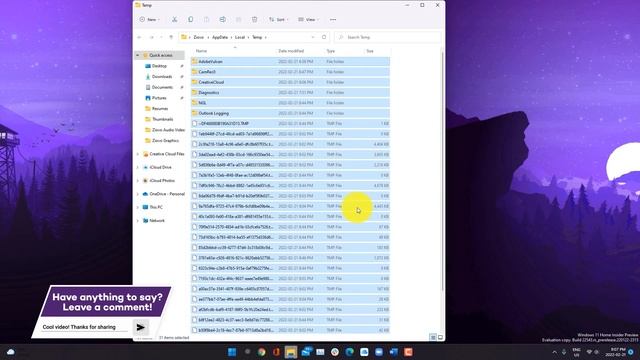Image resolution: width=640 pixels, height=360 pixels.
Task: Open Zovo Graphics folder in sidebar
Action: pyautogui.click(x=165, y=140)
